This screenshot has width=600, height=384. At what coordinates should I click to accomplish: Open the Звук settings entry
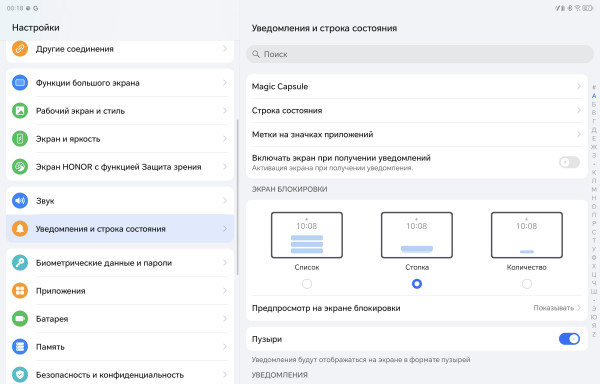click(x=120, y=200)
